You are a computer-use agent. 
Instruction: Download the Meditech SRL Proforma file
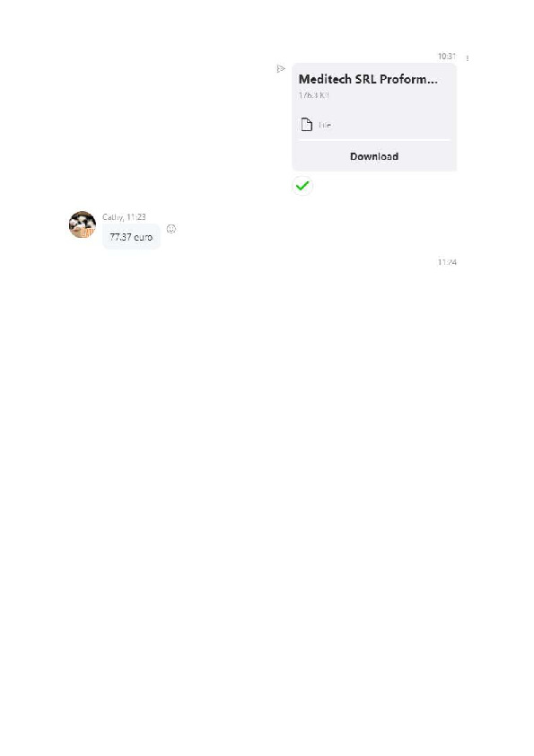[374, 156]
